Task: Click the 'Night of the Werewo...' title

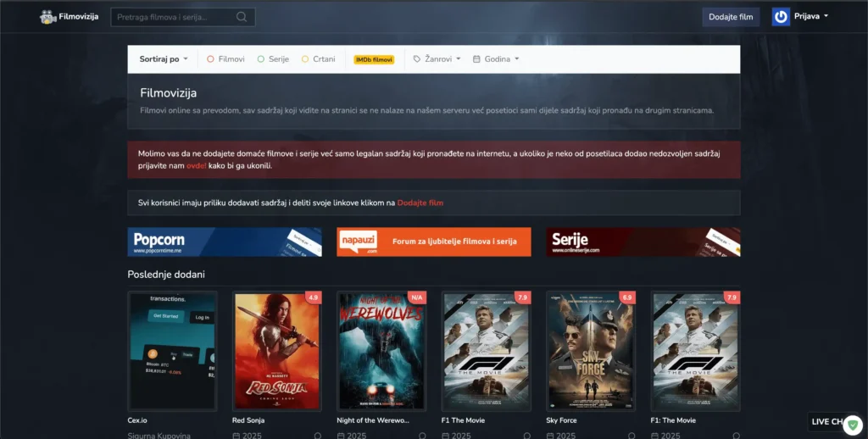Action: pos(373,420)
